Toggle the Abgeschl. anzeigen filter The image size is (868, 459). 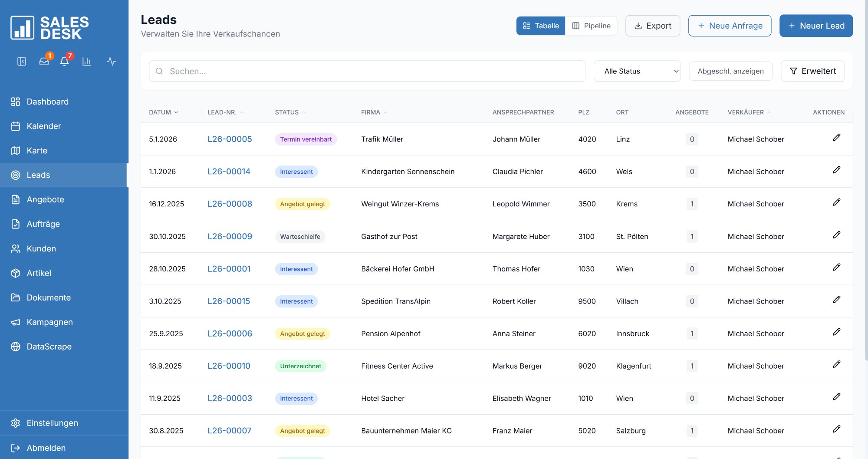point(730,71)
